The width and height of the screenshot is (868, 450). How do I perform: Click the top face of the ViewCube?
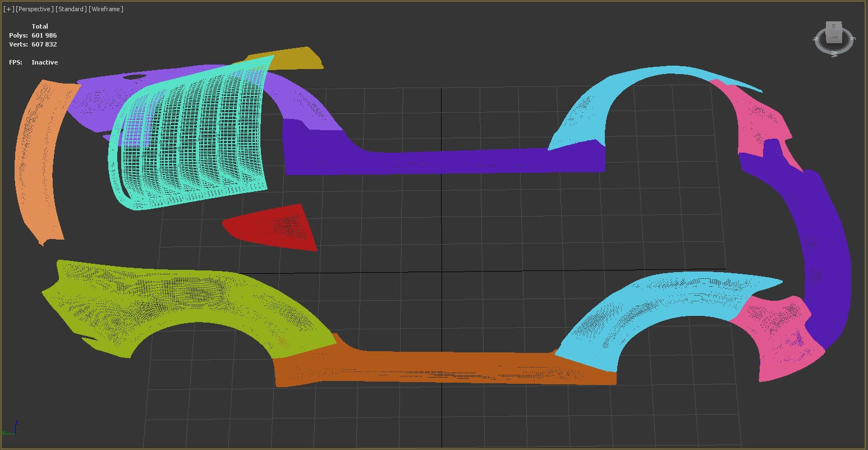click(834, 26)
